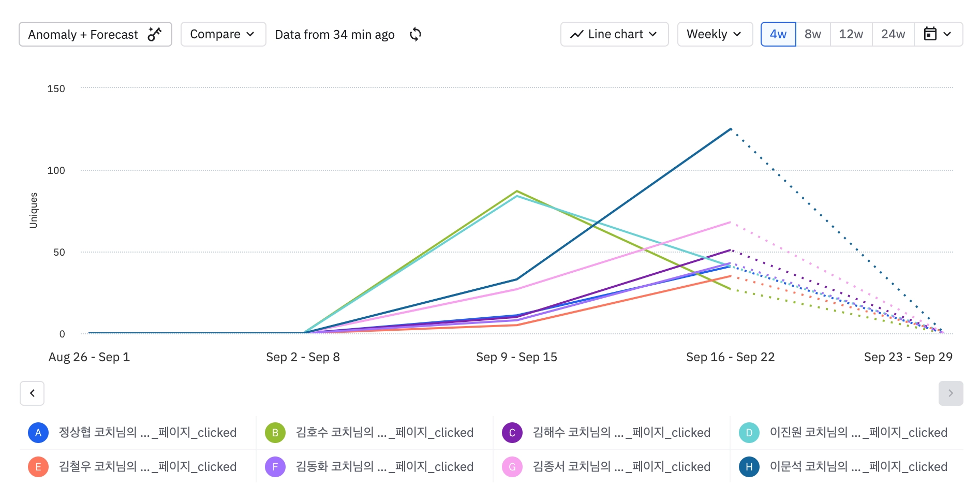Expand the Weekly interval dropdown
This screenshot has height=501, width=980.
715,34
